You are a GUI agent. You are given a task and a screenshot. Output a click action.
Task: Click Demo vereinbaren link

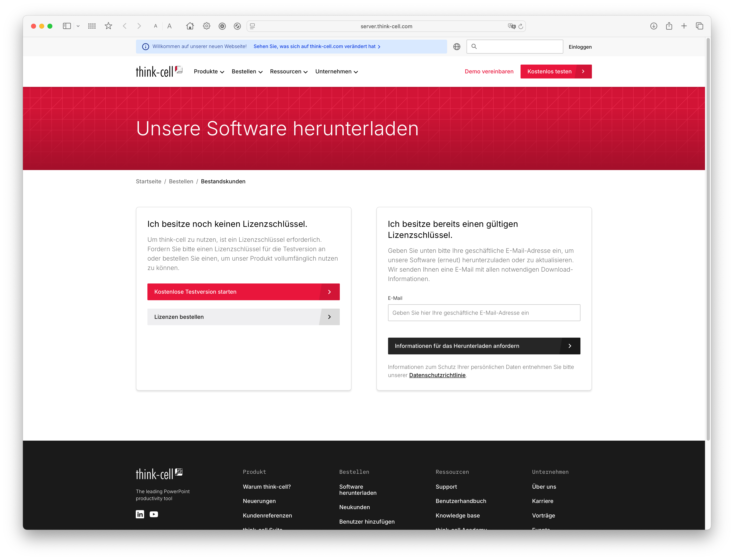489,71
